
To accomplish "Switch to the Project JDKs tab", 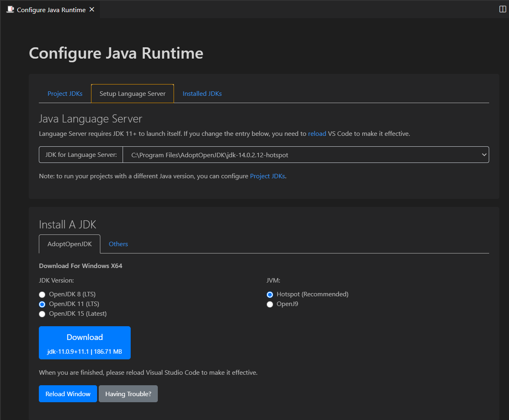I will coord(65,93).
